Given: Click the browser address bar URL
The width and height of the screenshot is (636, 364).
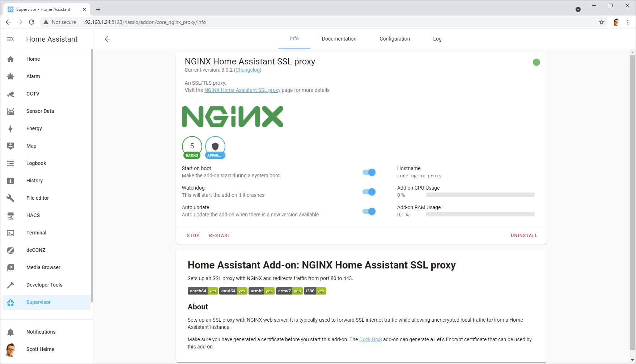Looking at the screenshot, I should [x=144, y=22].
